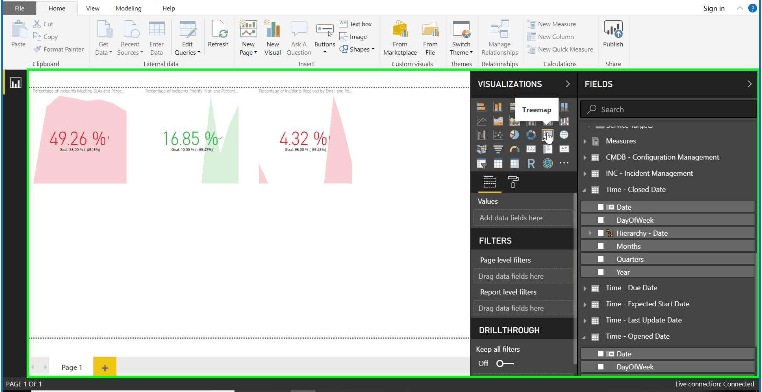Viewport: 762px width, 392px height.
Task: Click the Sign in link
Action: pos(714,9)
